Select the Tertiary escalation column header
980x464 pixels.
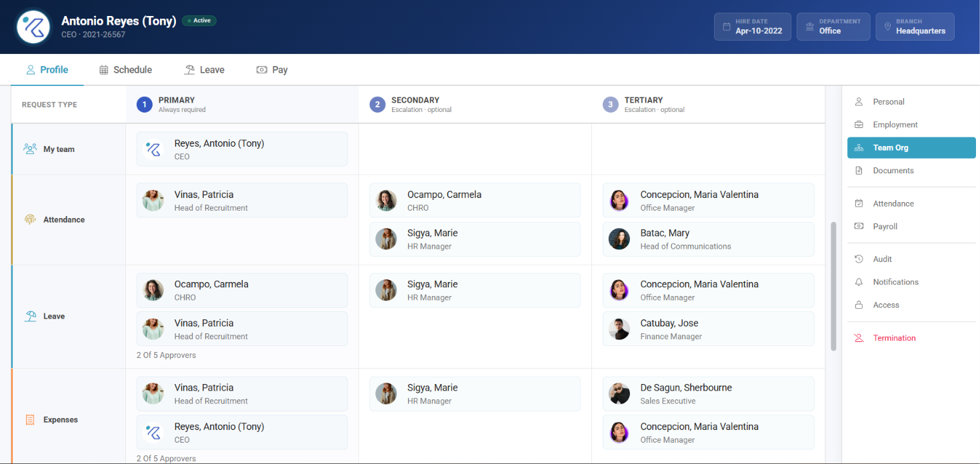tap(708, 105)
